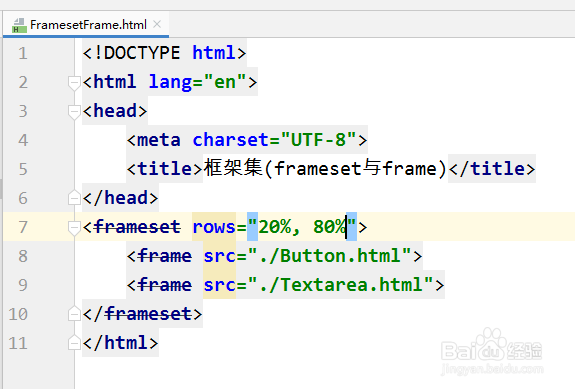
Task: Toggle fold marker at closing html tag
Action: pos(74,343)
